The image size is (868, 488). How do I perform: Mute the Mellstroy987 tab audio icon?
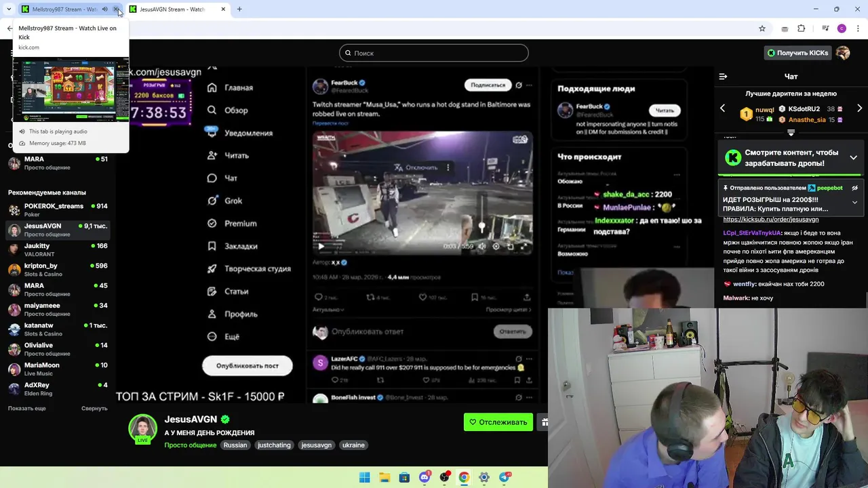click(104, 9)
